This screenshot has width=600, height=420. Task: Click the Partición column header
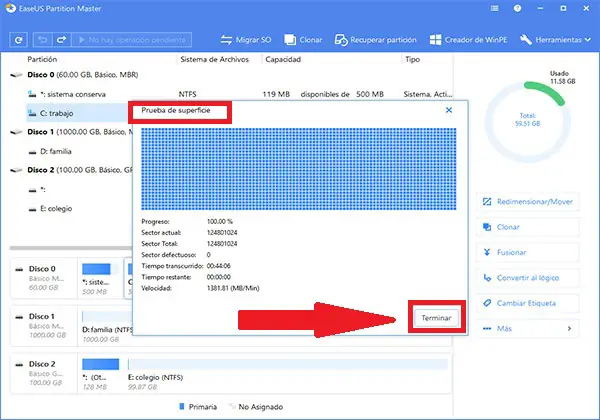pyautogui.click(x=42, y=59)
